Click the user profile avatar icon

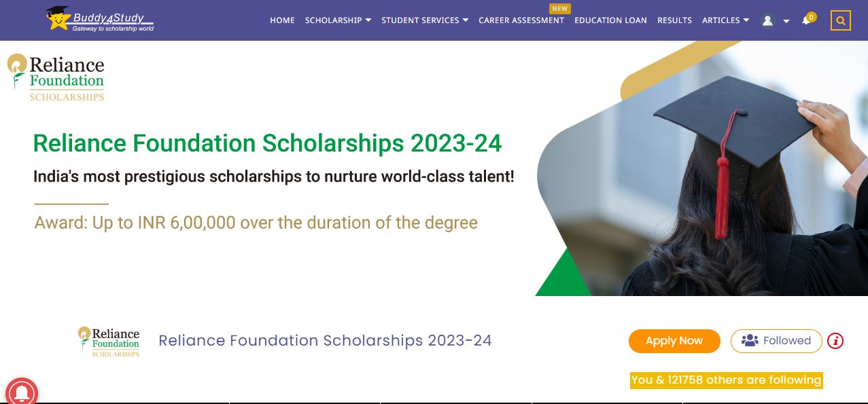pyautogui.click(x=767, y=20)
